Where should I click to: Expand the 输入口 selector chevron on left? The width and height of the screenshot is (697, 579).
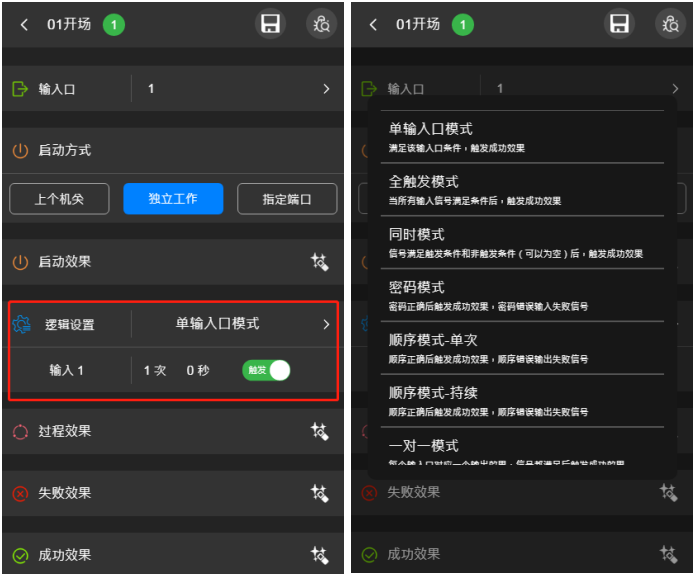tap(326, 89)
